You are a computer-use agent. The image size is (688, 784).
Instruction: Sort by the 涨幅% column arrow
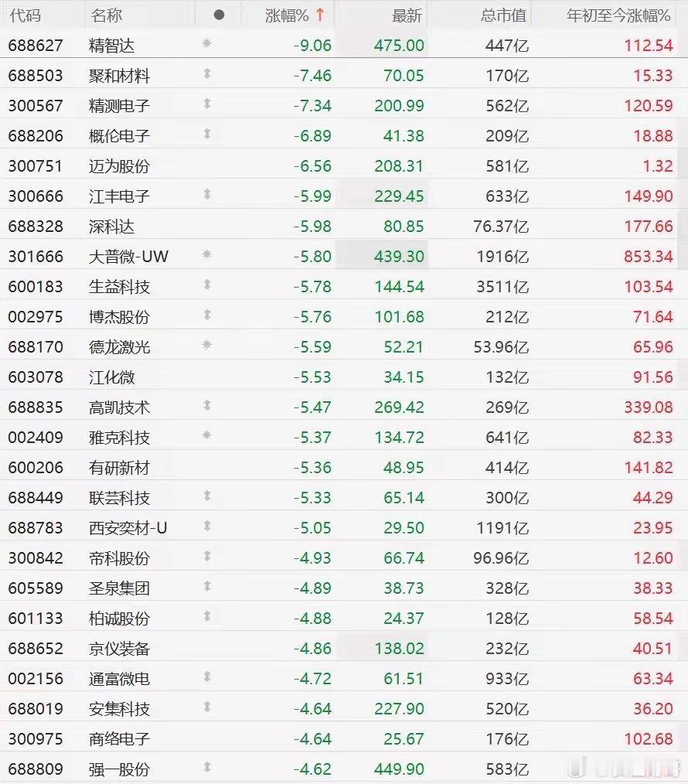point(320,15)
